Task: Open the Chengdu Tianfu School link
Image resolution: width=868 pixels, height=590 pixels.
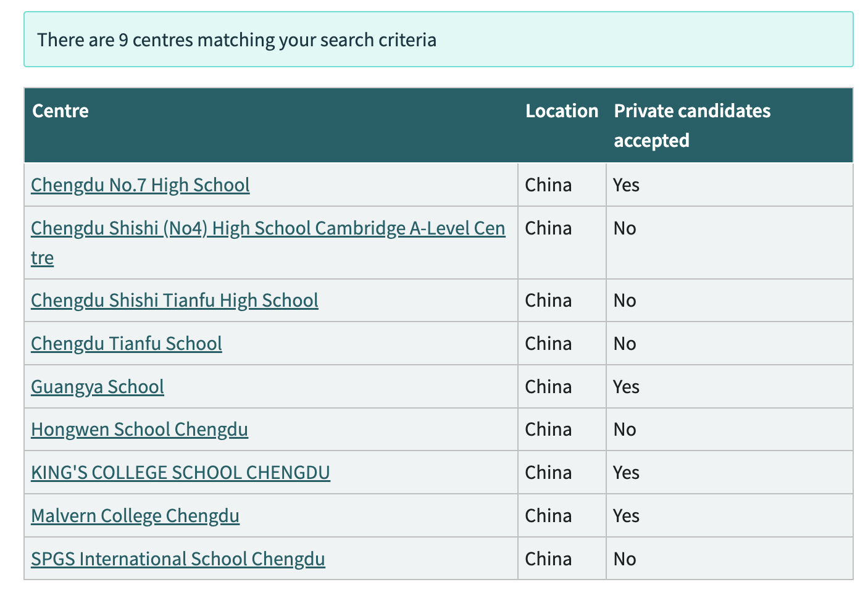Action: (127, 344)
